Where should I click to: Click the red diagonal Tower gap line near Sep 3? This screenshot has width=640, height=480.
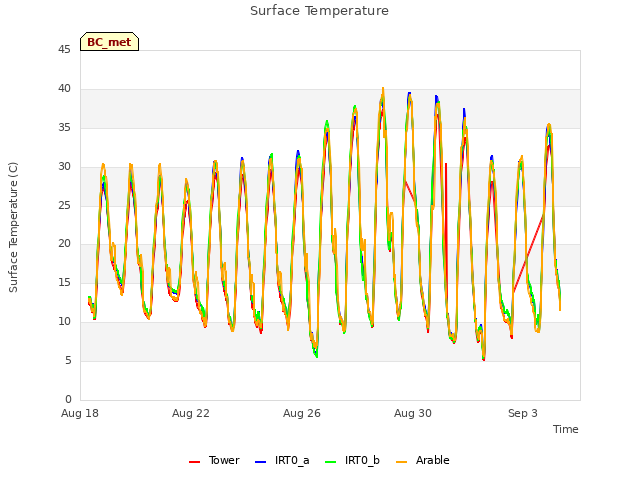528,254
